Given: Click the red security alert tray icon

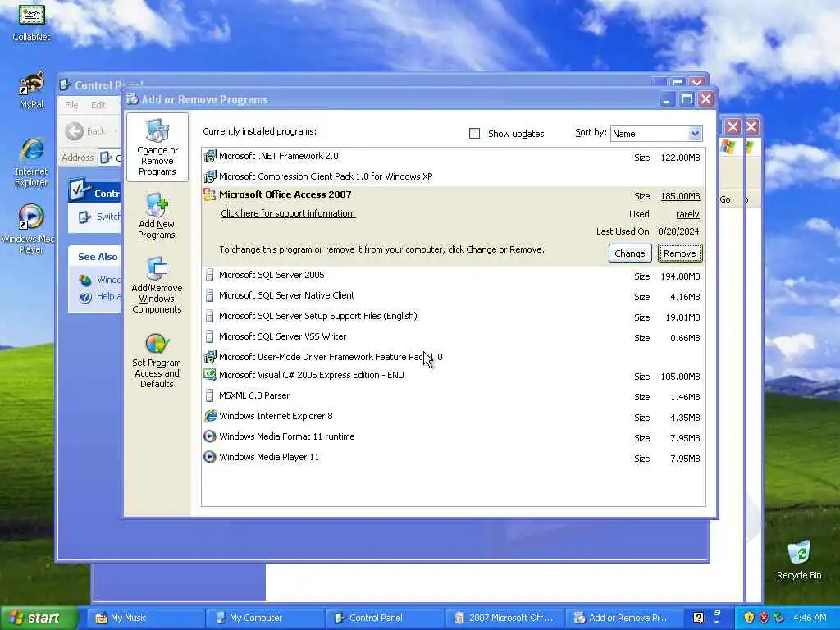Looking at the screenshot, I should [x=764, y=618].
